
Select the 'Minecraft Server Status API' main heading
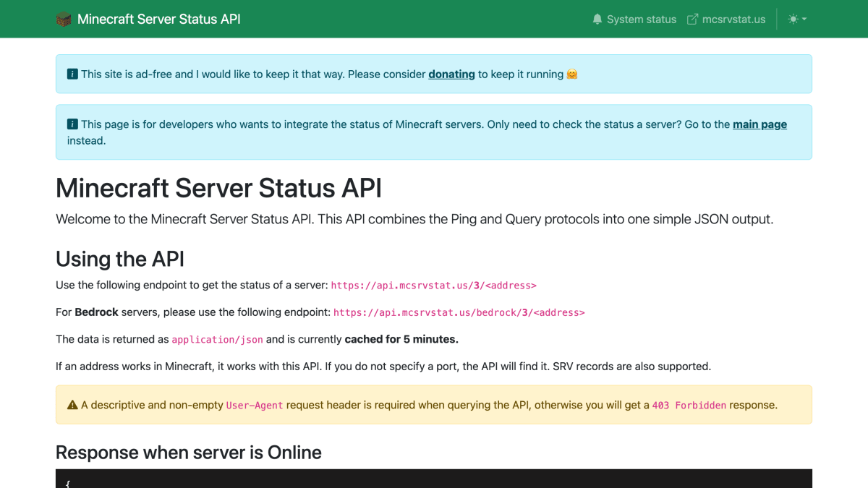(x=218, y=188)
